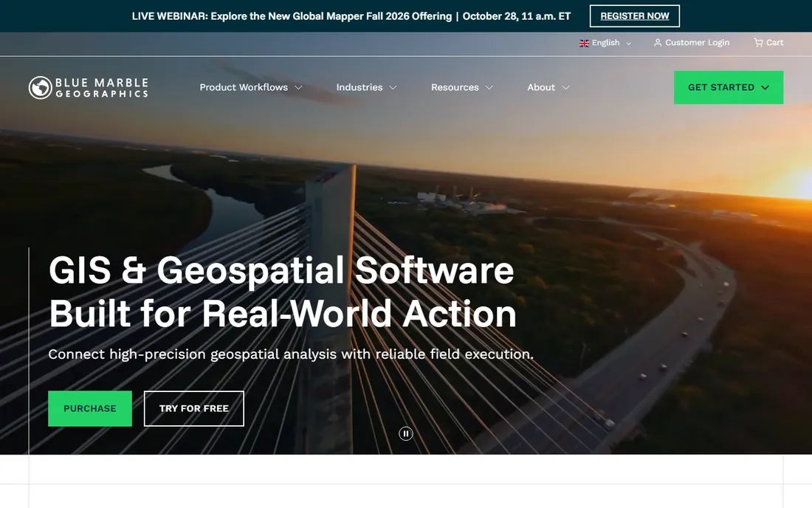Image resolution: width=812 pixels, height=508 pixels.
Task: Click the 'GIS & Geospatial Software' headline
Action: [x=282, y=270]
